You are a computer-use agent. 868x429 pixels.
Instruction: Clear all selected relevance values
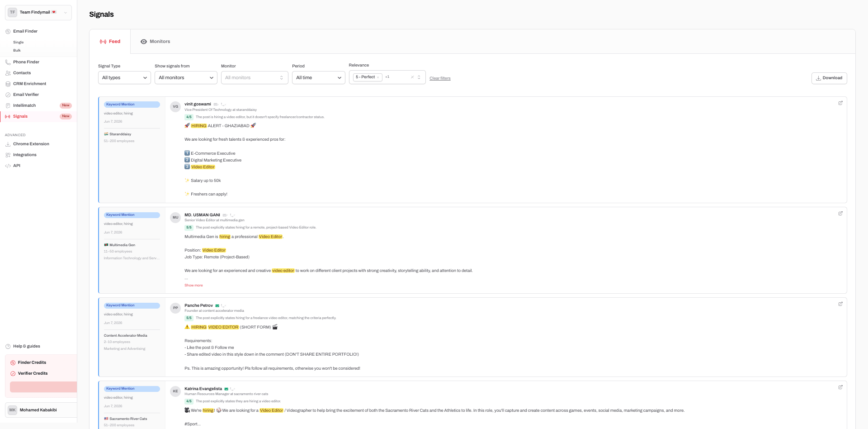tap(412, 77)
